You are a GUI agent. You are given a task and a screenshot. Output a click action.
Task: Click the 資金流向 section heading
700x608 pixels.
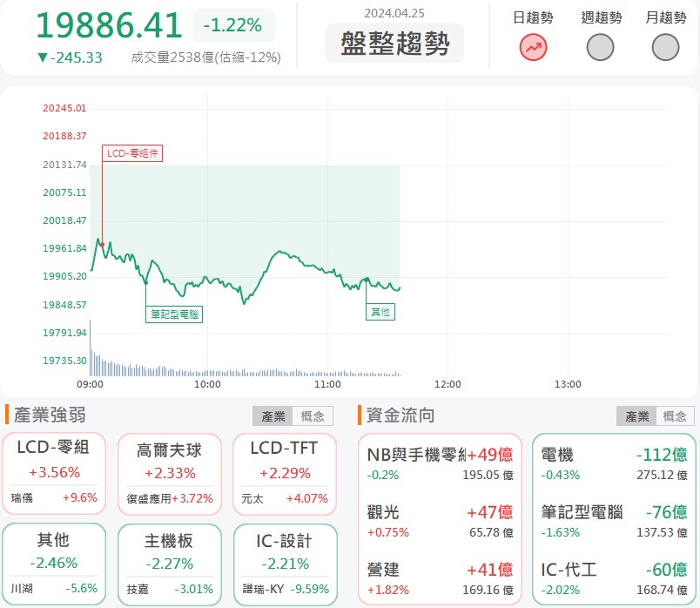coord(400,415)
